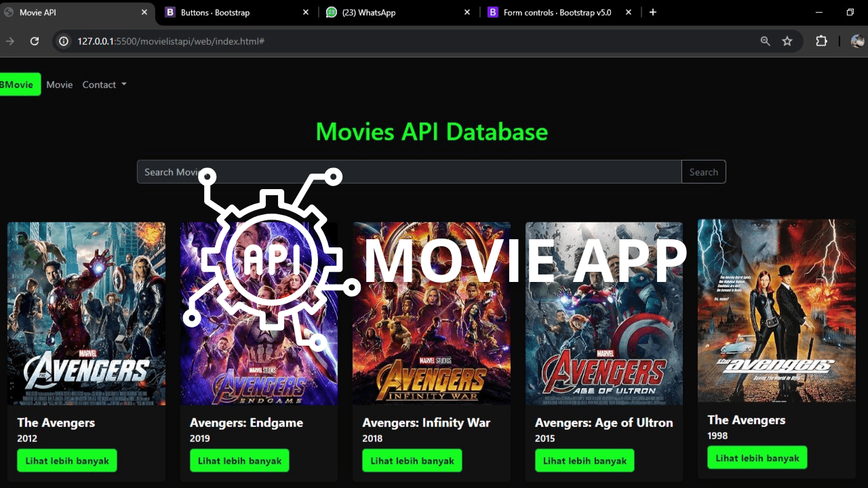The image size is (868, 488).
Task: Restore down the browser window
Action: (850, 12)
